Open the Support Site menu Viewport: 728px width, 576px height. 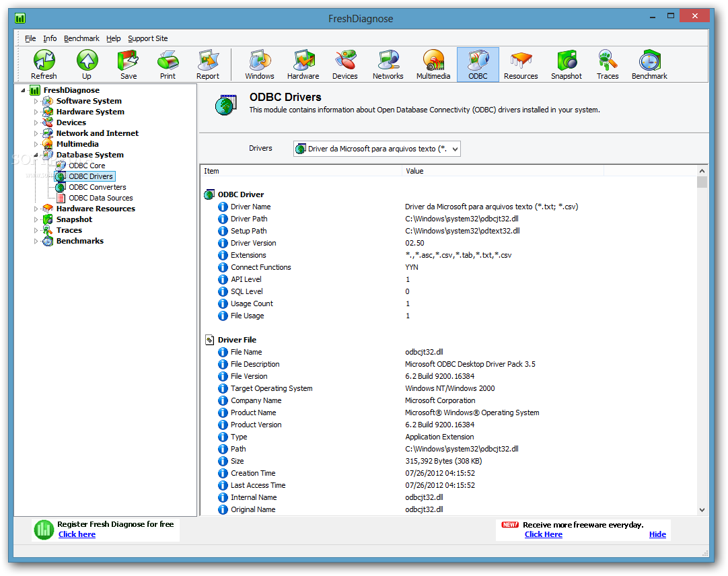(147, 38)
